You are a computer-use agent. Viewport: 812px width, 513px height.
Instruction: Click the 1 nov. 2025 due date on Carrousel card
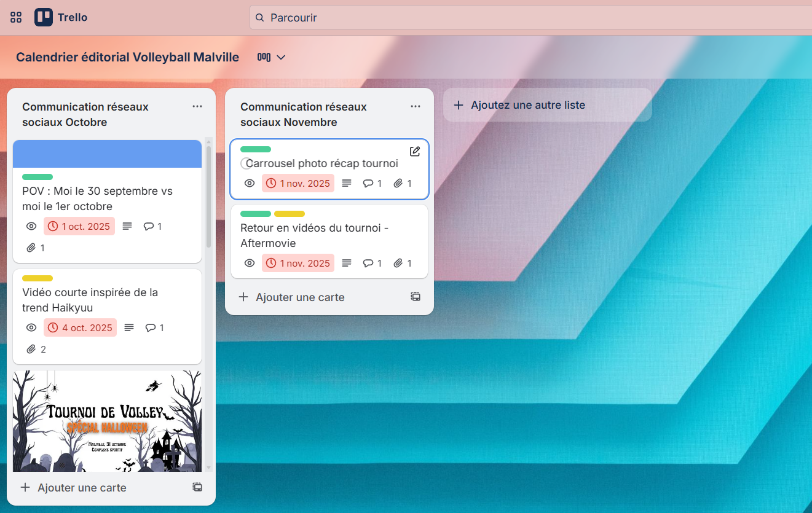pos(298,183)
